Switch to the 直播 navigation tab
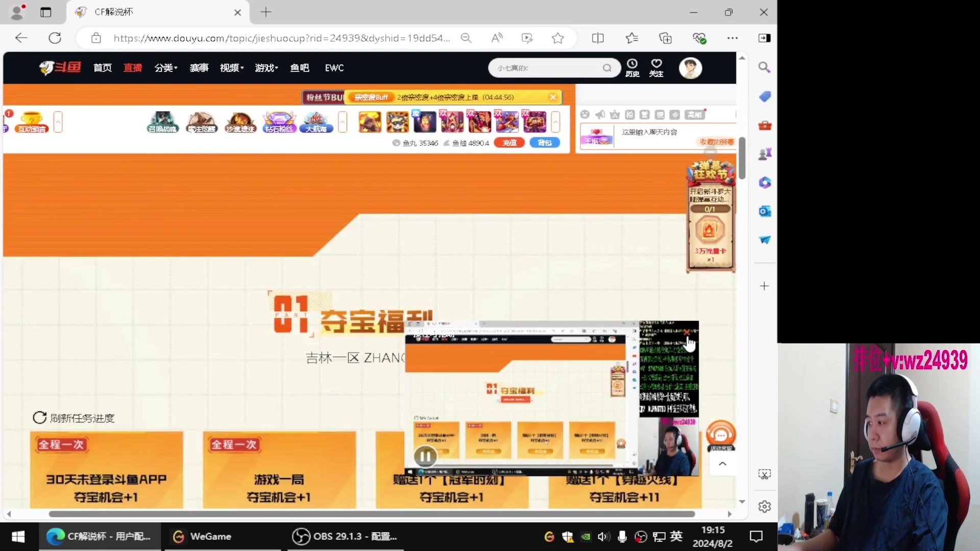This screenshot has width=980, height=551. pyautogui.click(x=132, y=68)
